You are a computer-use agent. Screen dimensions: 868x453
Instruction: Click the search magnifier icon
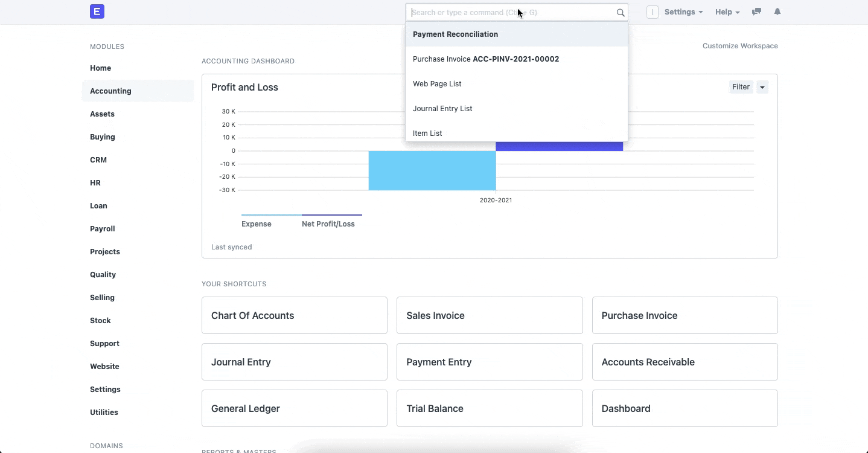pos(620,13)
